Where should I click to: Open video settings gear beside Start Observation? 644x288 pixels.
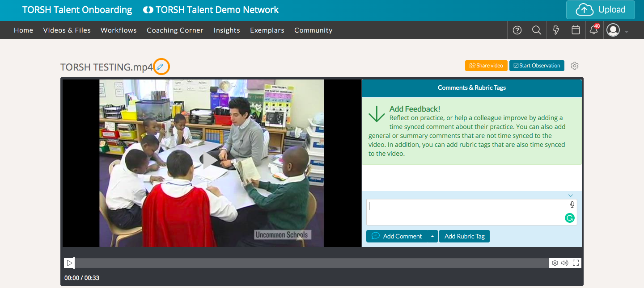575,66
